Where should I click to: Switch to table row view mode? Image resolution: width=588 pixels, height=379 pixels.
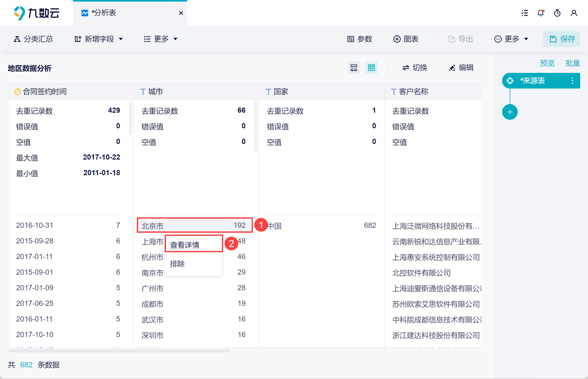tap(354, 68)
